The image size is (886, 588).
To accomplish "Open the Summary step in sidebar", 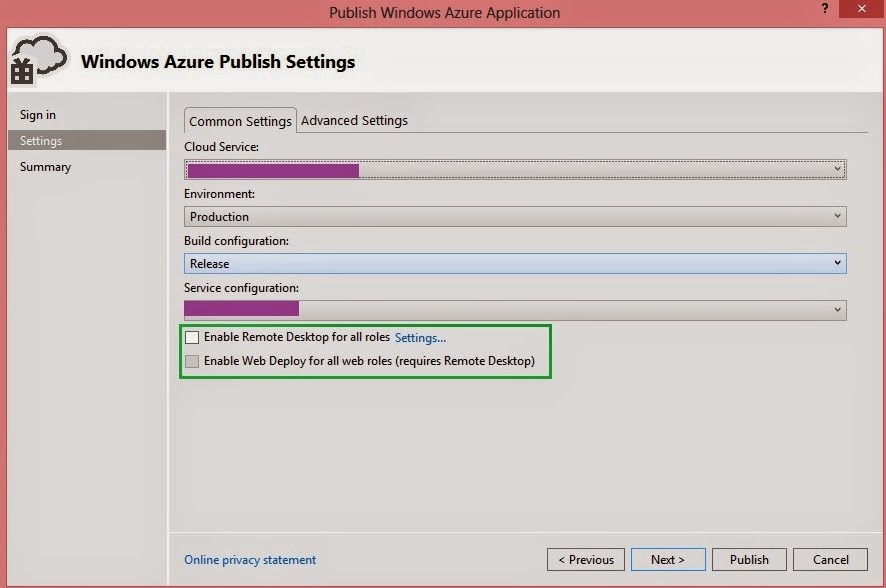I will [x=45, y=167].
